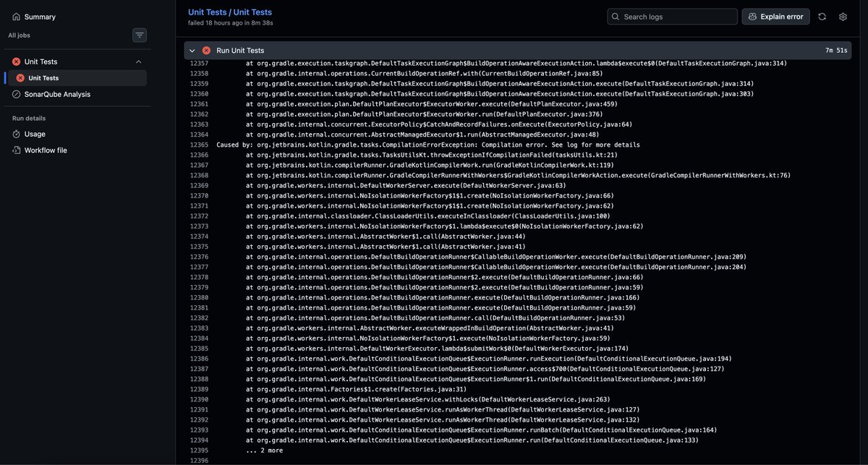The width and height of the screenshot is (868, 465).
Task: Click 'Factories$1.create(Factories.java:31)' log line
Action: 356,389
